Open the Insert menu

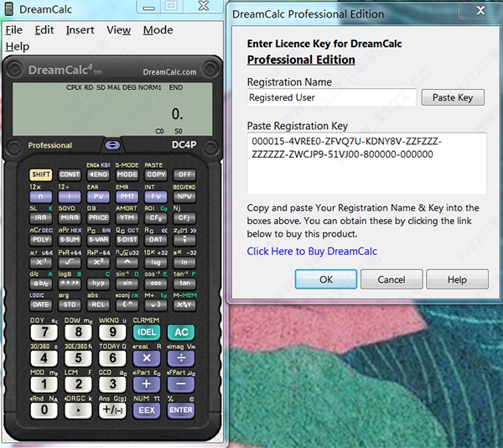point(80,30)
